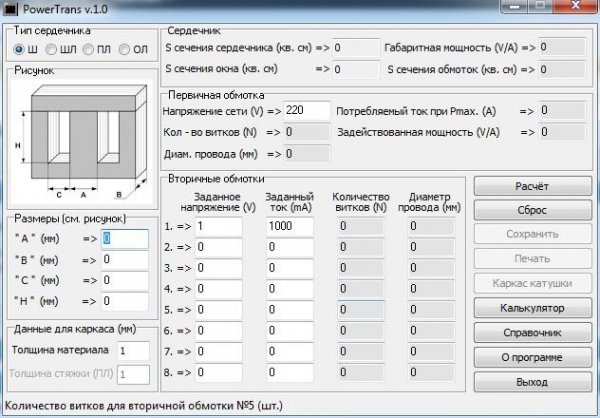Click winding 1 turns count field
The image size is (600, 418).
pos(361,227)
